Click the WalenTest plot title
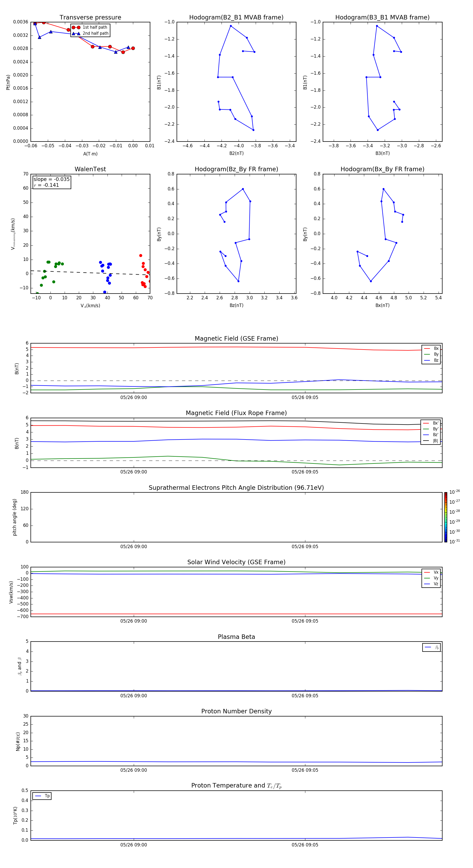This screenshot has width=473, height=868. point(90,169)
